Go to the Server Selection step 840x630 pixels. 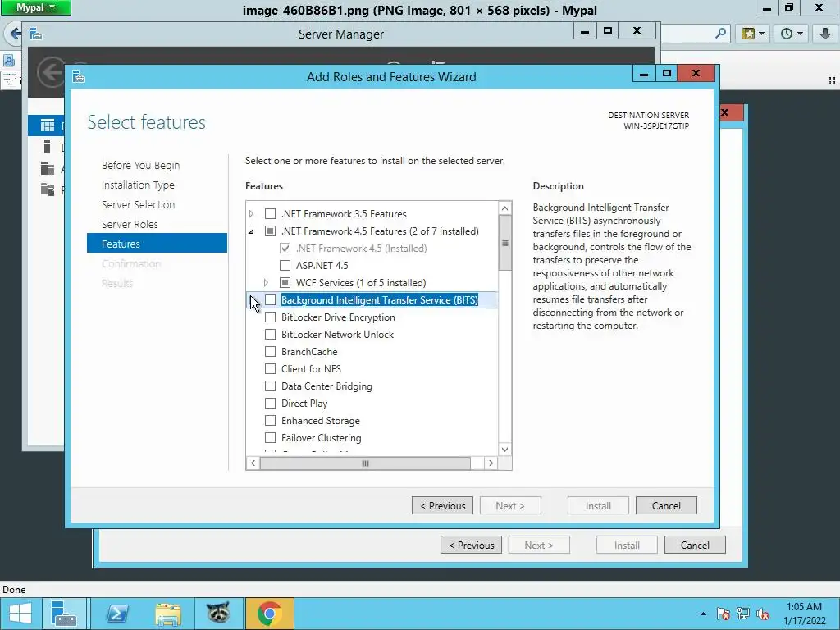(x=138, y=204)
